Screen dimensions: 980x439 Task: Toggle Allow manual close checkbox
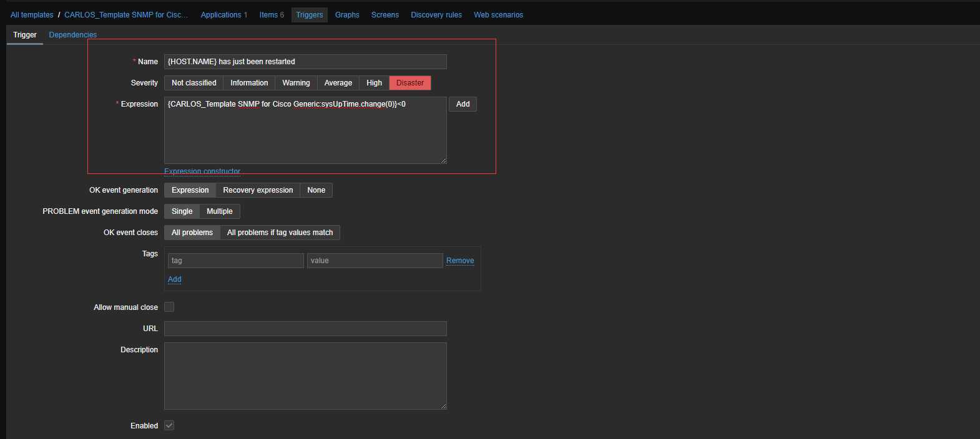tap(169, 307)
